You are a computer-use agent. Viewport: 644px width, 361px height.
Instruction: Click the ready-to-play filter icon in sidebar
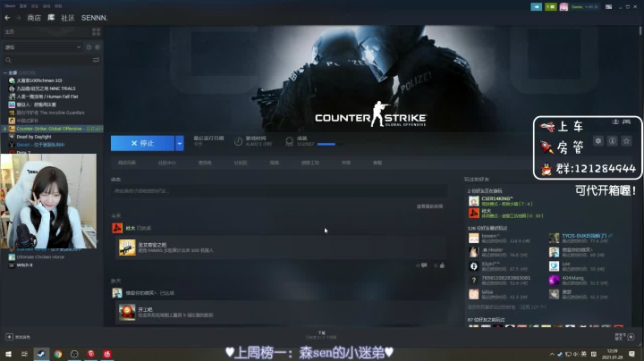pos(97,47)
